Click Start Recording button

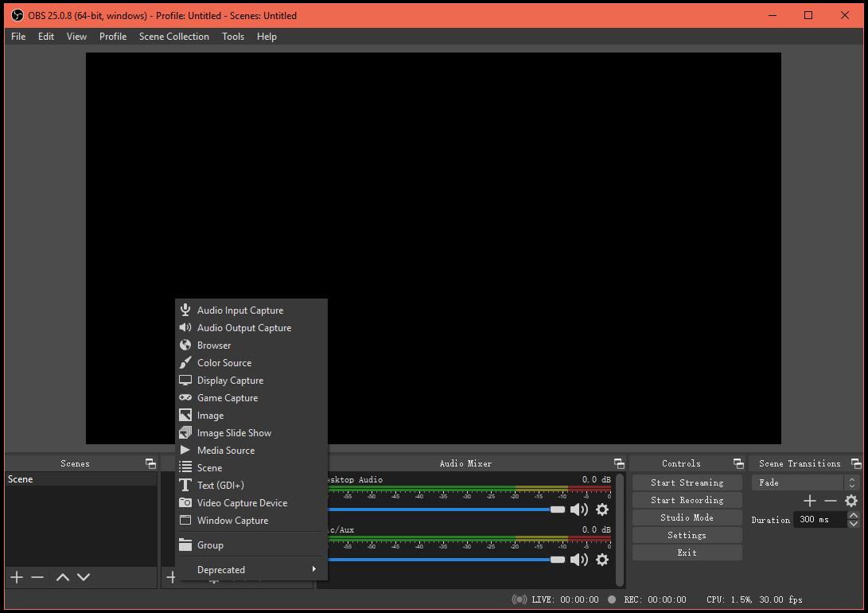pyautogui.click(x=687, y=500)
